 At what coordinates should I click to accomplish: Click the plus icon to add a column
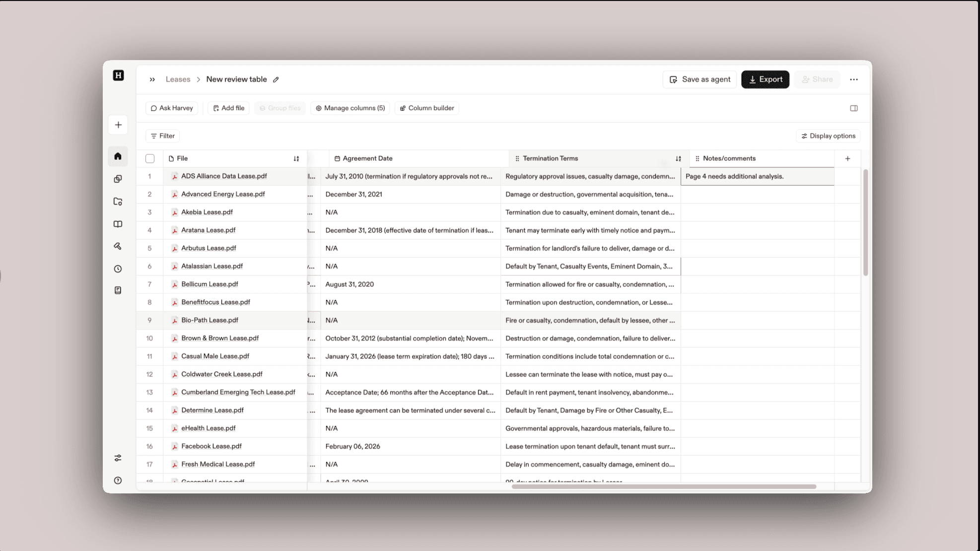click(x=847, y=159)
